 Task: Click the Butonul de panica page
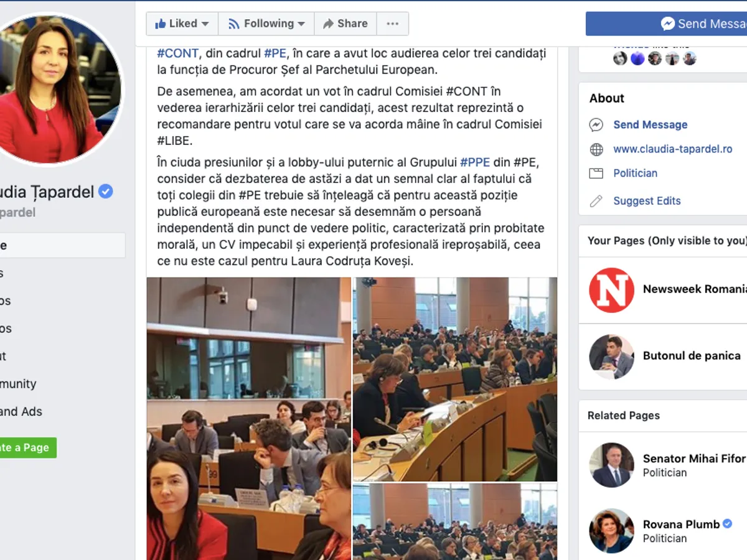pyautogui.click(x=692, y=356)
